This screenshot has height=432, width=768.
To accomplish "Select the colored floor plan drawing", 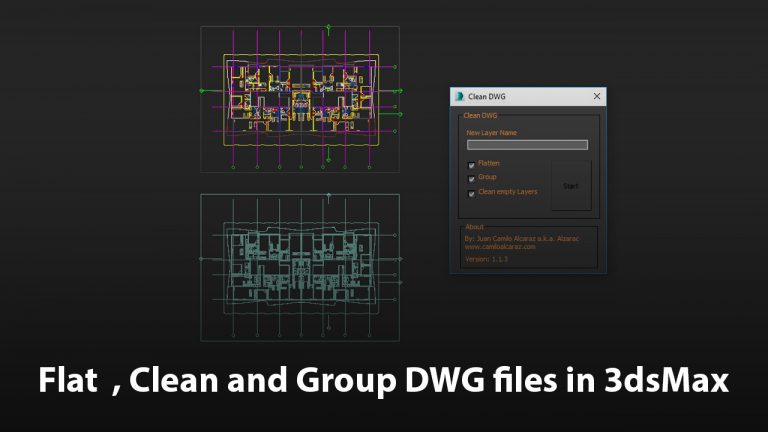I will point(299,95).
